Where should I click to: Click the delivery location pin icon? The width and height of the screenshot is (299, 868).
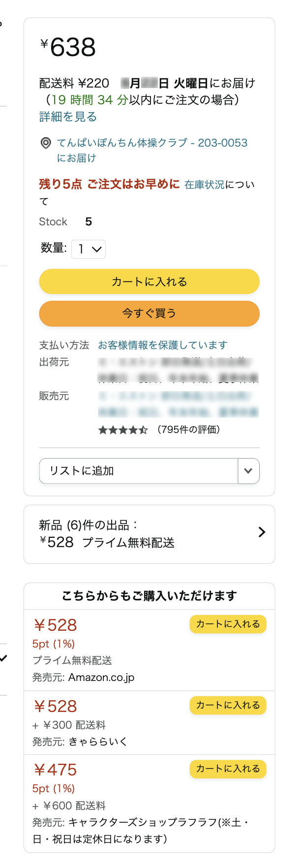click(45, 143)
